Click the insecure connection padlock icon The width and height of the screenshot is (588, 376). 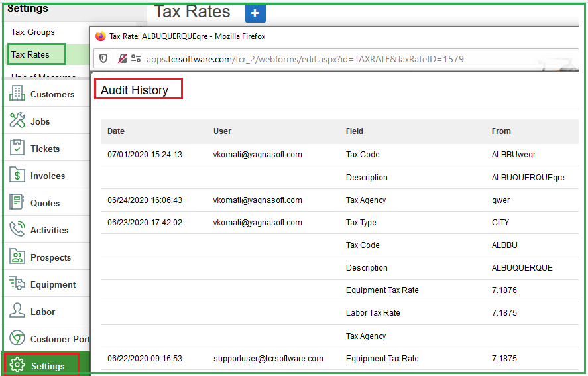click(x=122, y=59)
